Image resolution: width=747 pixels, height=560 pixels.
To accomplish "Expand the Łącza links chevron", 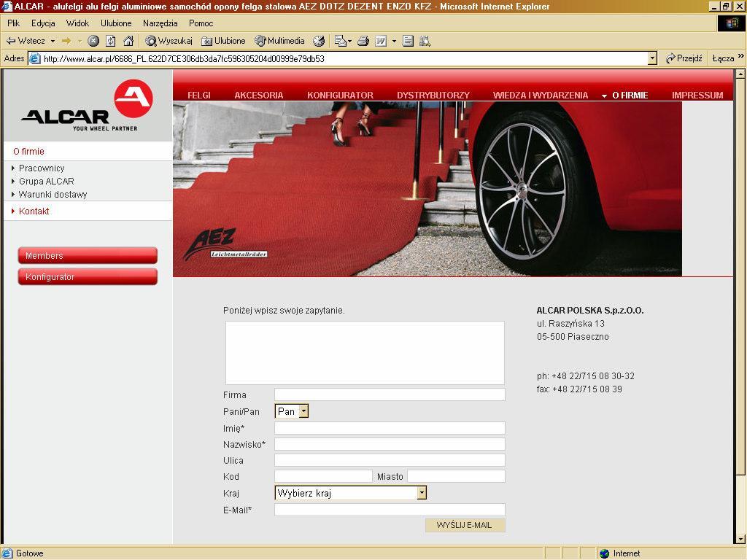I will 741,56.
